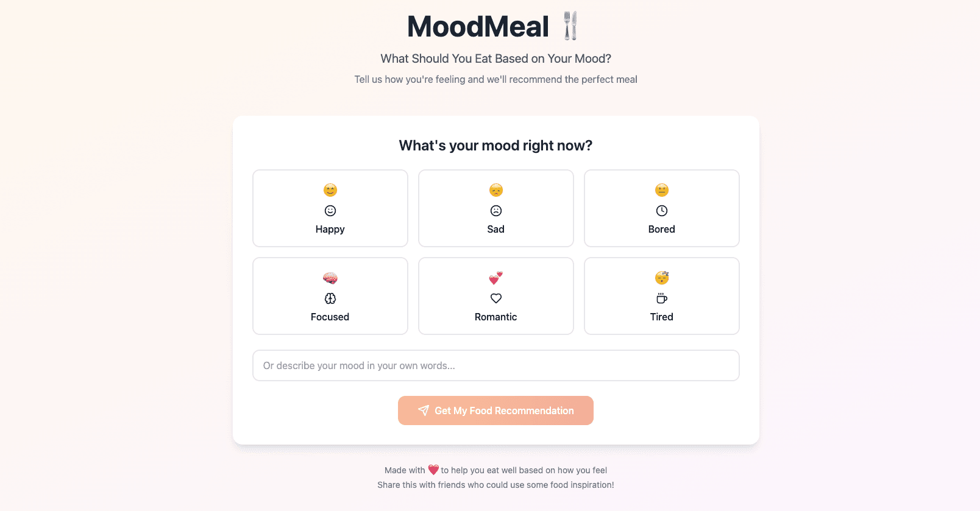Click the mood description text field
Screen dimensions: 980x511
(x=495, y=365)
